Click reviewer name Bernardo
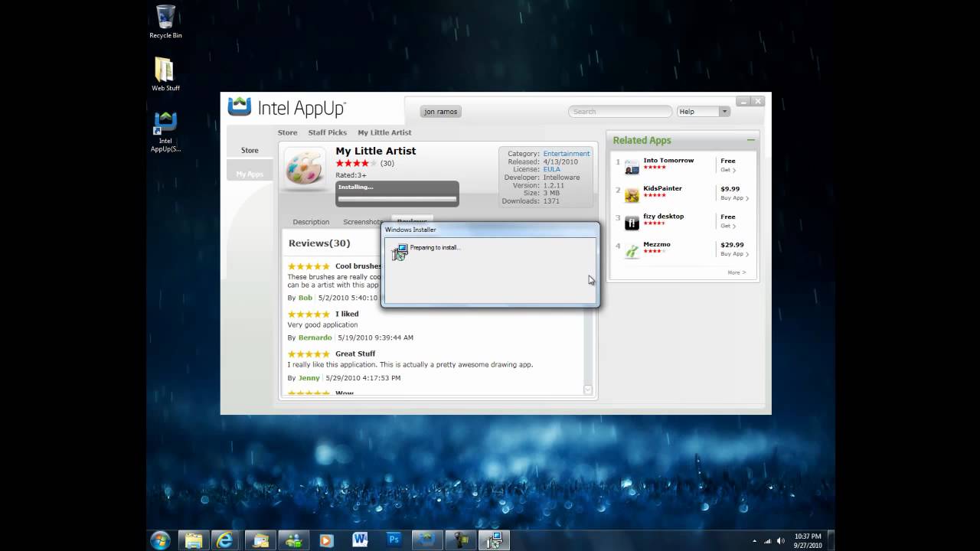Screen dimensions: 980x551 pos(315,337)
